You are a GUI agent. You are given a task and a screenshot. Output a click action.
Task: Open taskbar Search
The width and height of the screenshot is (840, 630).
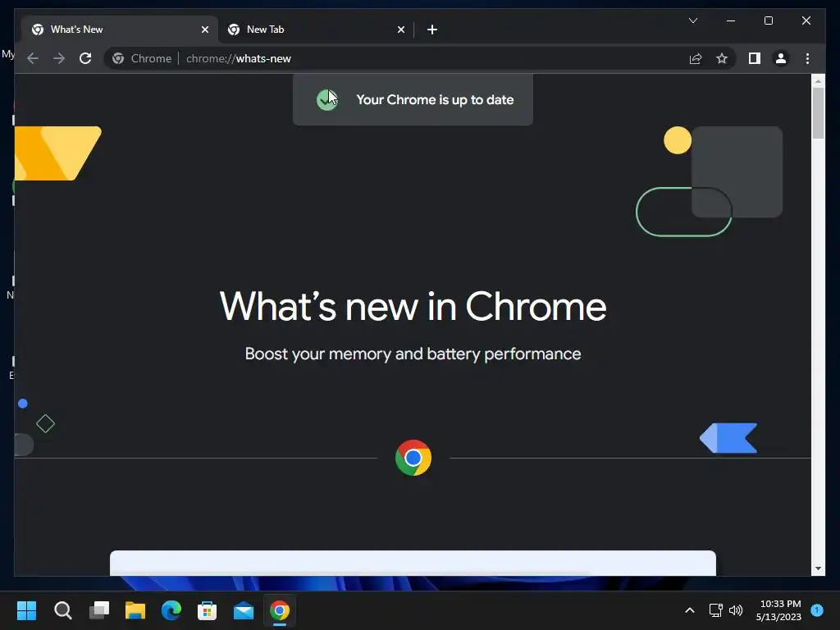point(62,610)
